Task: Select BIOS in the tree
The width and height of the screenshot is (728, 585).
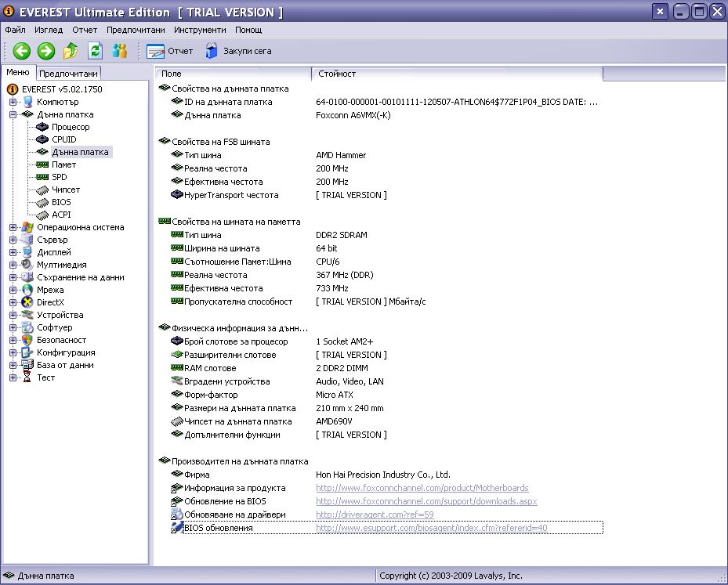Action: coord(61,202)
